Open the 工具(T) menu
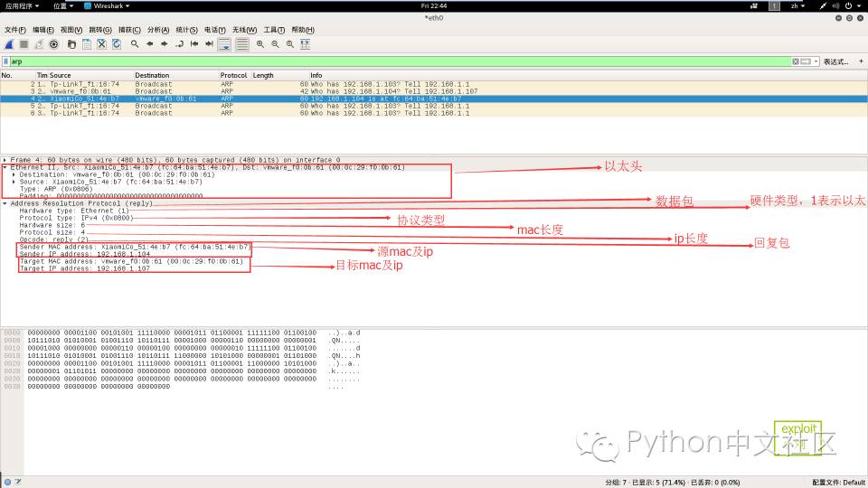 (274, 30)
